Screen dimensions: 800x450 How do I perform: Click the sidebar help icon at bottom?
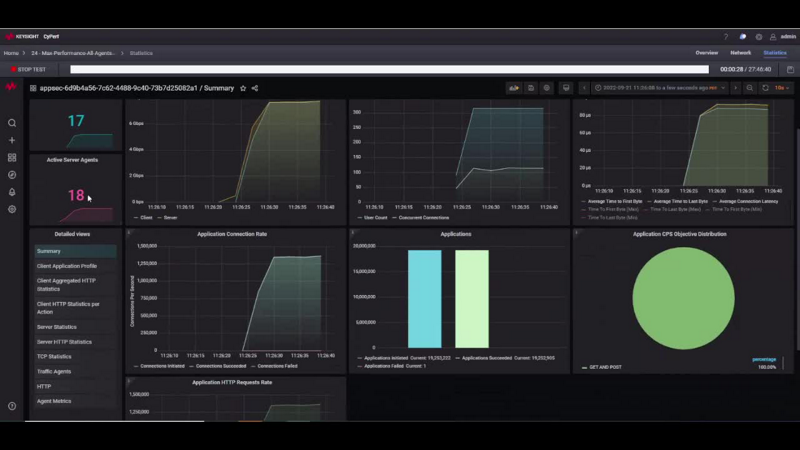coord(12,406)
